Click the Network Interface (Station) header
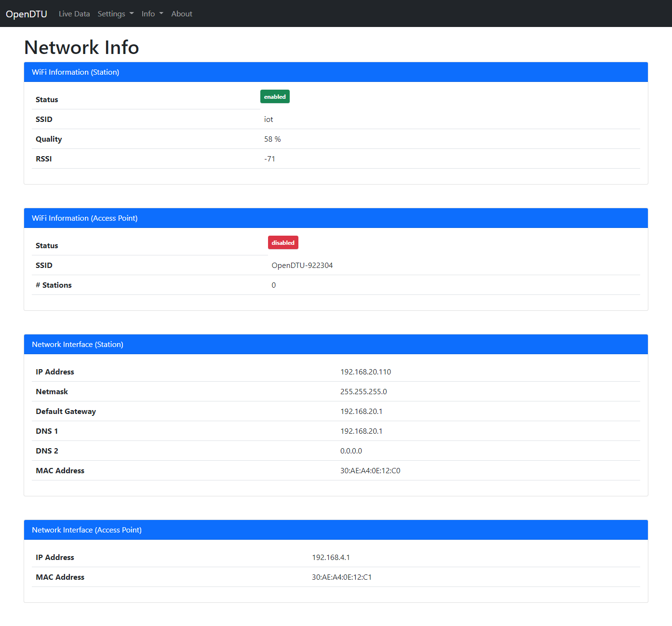This screenshot has height=626, width=672. [77, 345]
